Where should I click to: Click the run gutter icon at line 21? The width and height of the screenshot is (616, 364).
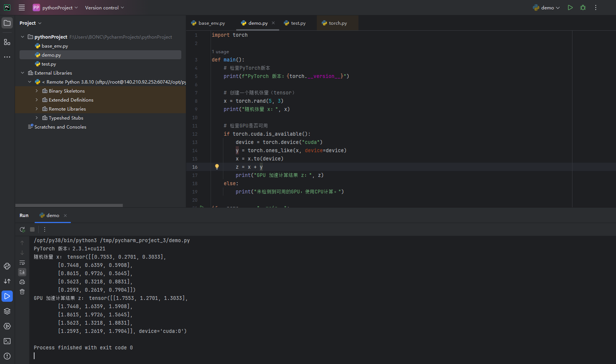[202, 207]
